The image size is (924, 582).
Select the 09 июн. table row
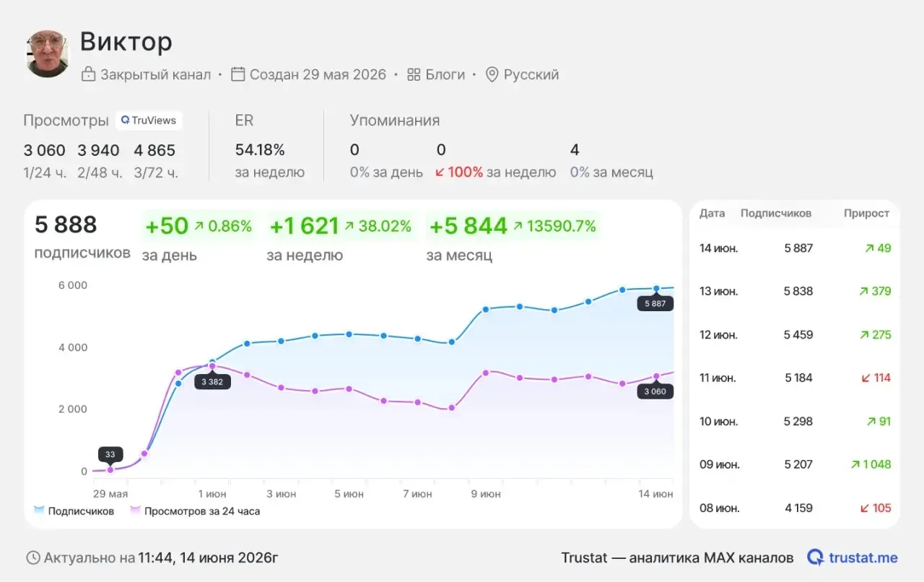[795, 464]
